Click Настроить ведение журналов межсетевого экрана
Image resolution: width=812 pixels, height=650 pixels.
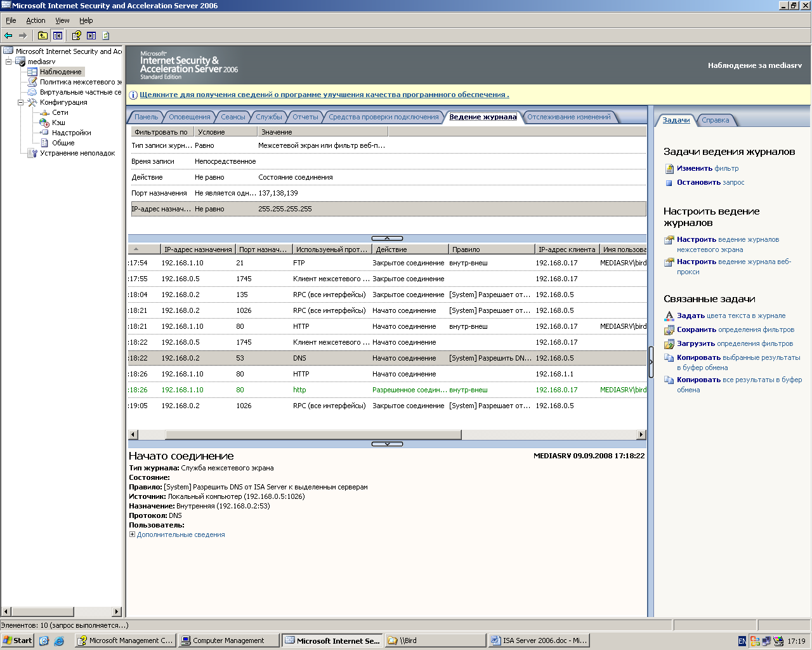[x=728, y=244]
